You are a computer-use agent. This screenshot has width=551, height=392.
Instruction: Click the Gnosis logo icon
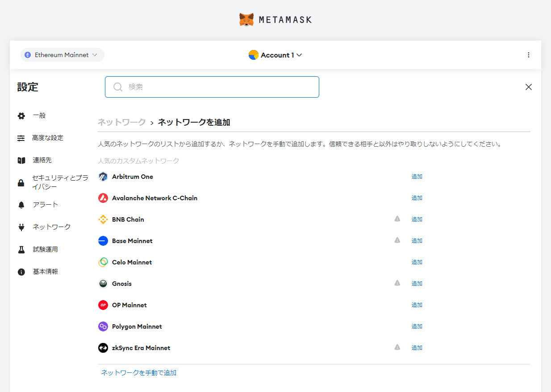click(x=103, y=284)
